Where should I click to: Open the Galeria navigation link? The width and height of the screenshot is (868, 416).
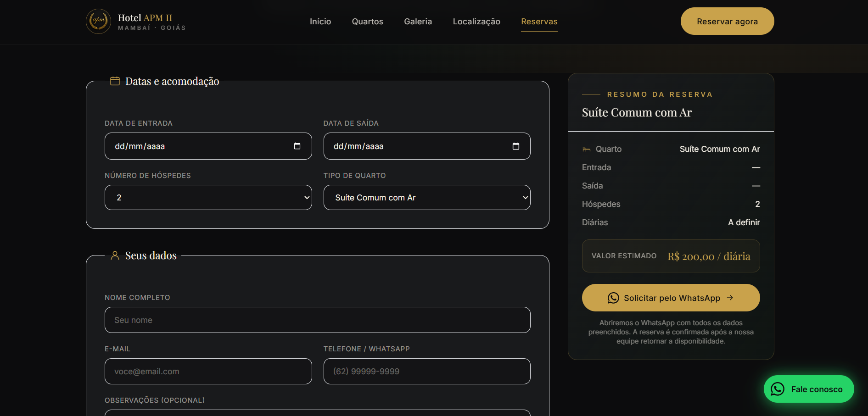click(418, 22)
